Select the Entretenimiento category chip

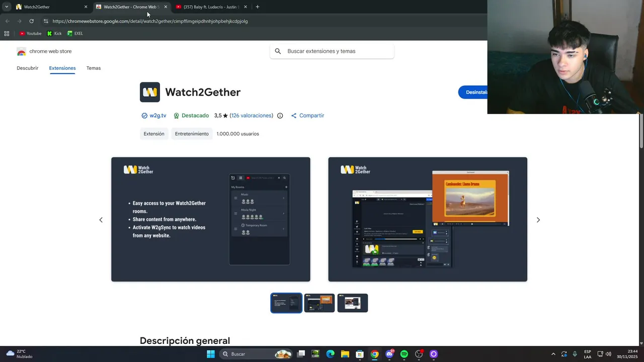pyautogui.click(x=192, y=134)
